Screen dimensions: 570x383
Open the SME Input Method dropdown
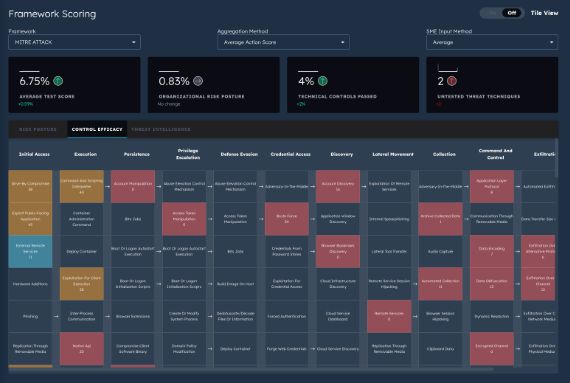point(492,42)
